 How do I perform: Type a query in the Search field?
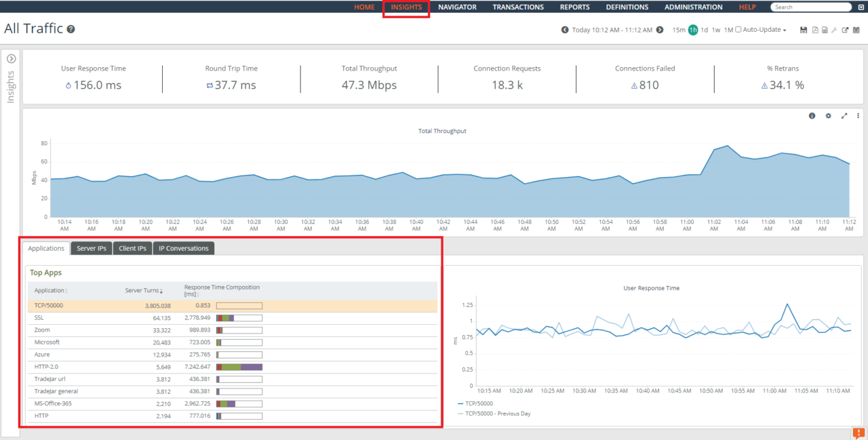[x=811, y=7]
